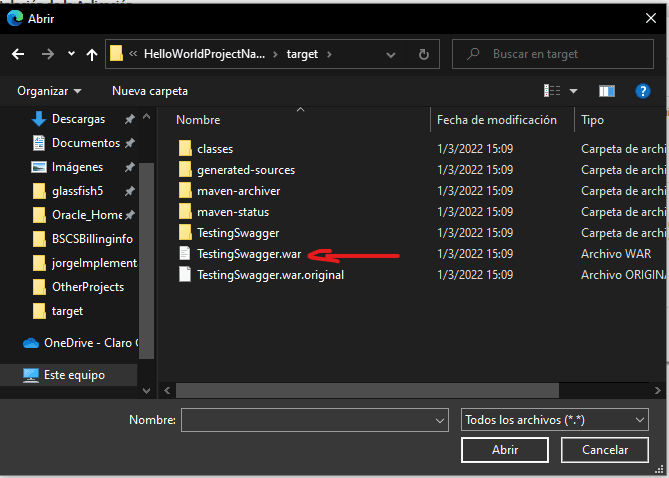
Task: Click the classes folder icon
Action: (x=185, y=149)
